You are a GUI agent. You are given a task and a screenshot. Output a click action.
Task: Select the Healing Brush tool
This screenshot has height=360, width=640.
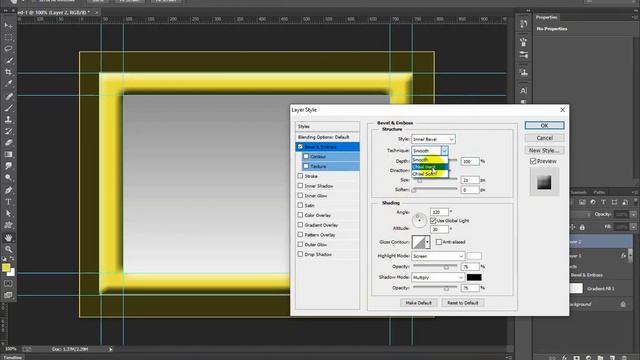8,96
